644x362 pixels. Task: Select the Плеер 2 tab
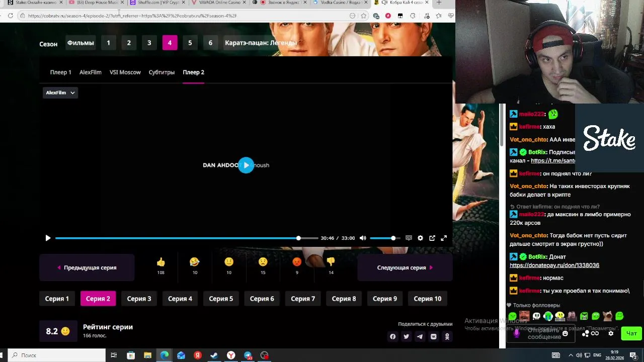(193, 72)
